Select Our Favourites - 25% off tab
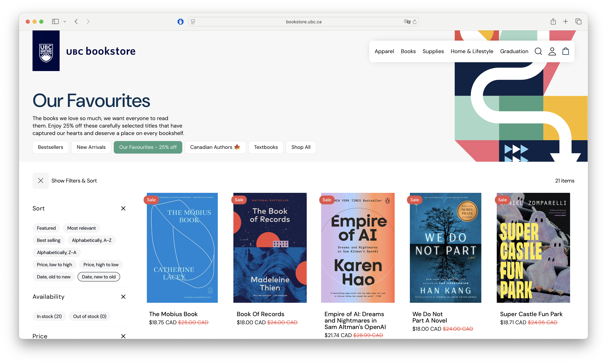This screenshot has height=364, width=607. click(x=148, y=147)
